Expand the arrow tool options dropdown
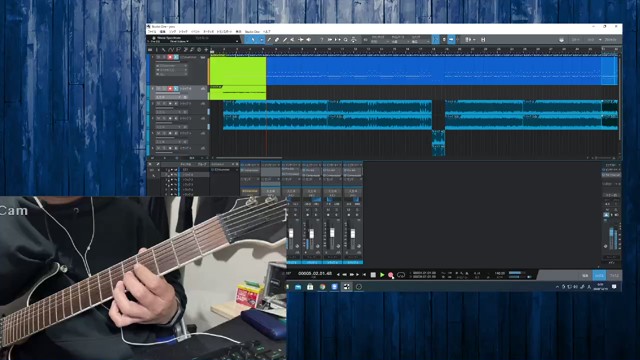This screenshot has height=360, width=640. click(261, 40)
